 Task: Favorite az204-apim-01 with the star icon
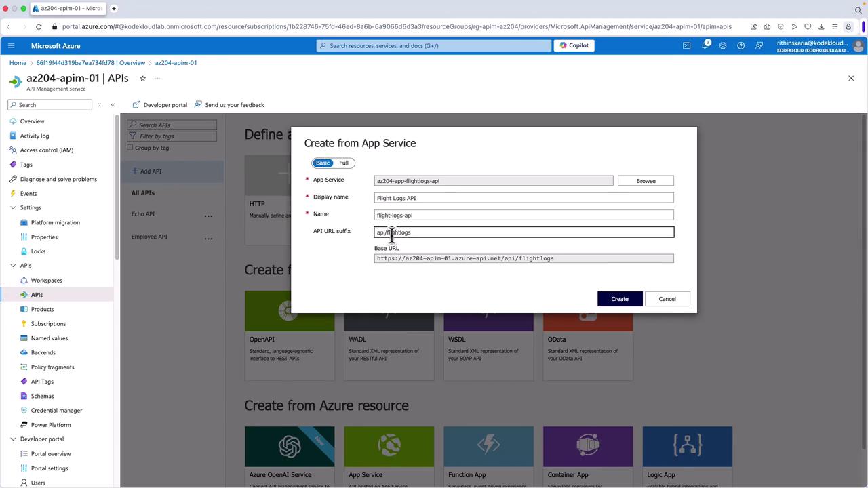point(142,79)
